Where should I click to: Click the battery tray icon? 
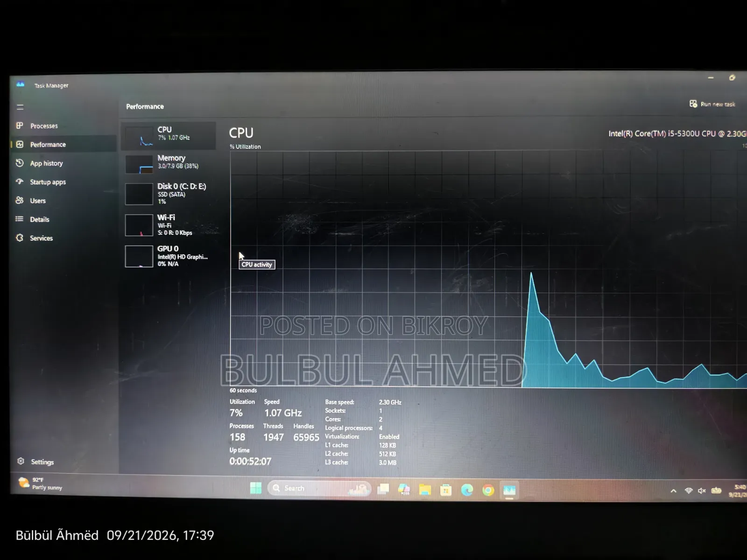click(716, 490)
